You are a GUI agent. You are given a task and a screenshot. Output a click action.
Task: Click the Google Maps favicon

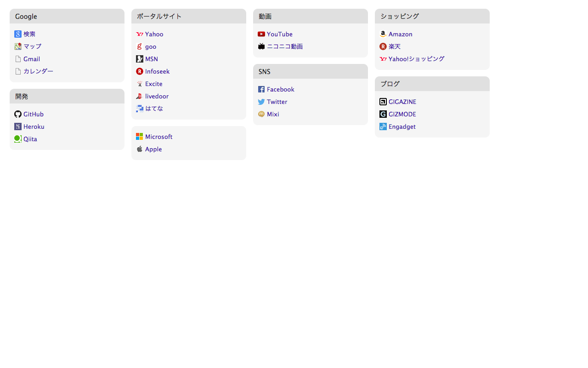click(18, 46)
